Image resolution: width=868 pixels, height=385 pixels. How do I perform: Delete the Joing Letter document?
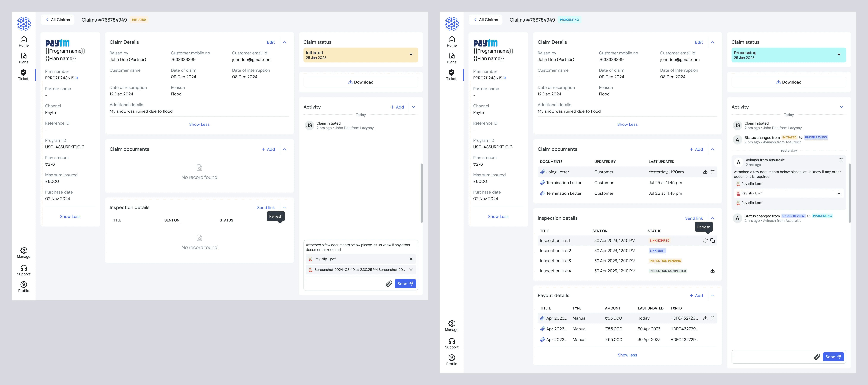pos(713,172)
